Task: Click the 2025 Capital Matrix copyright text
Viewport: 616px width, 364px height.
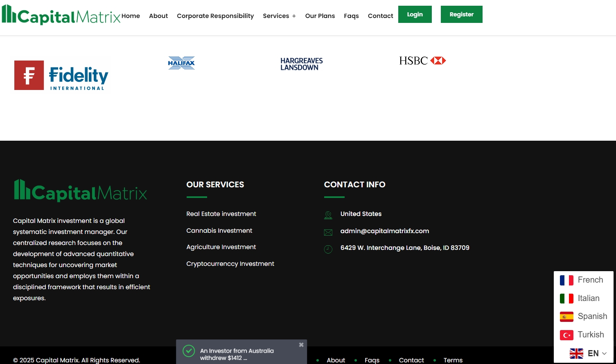Action: click(x=77, y=360)
